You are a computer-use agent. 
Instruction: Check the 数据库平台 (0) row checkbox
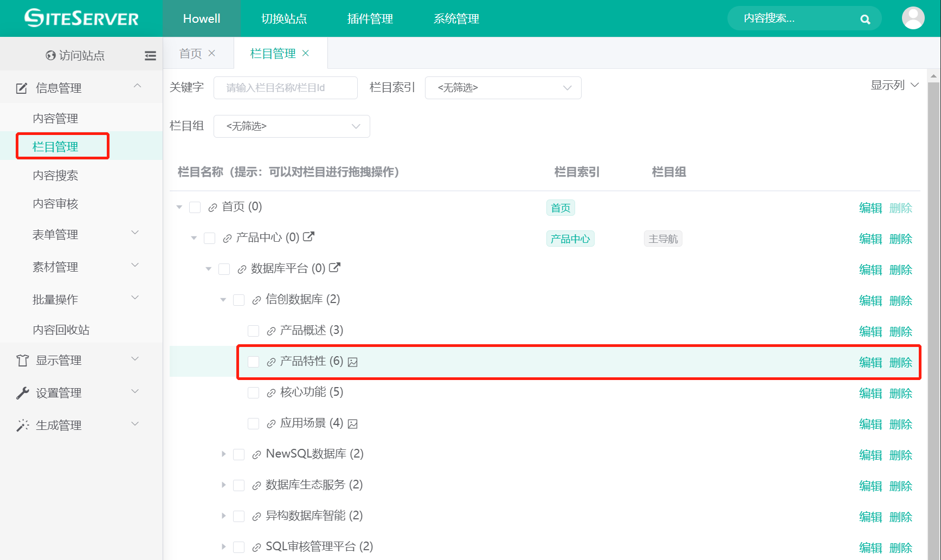coord(224,269)
